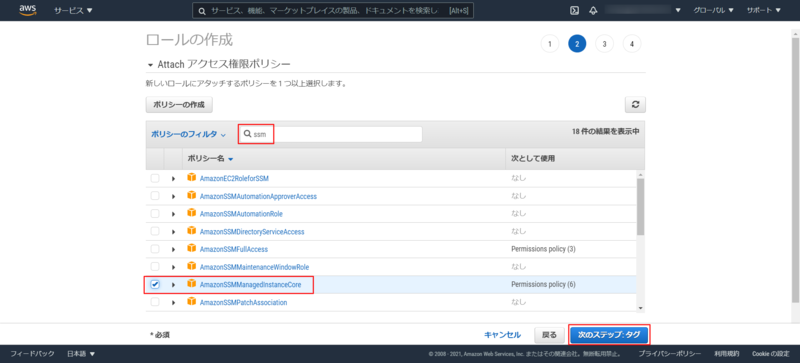Click the 次として使用 column header
The width and height of the screenshot is (800, 363).
[x=533, y=159]
